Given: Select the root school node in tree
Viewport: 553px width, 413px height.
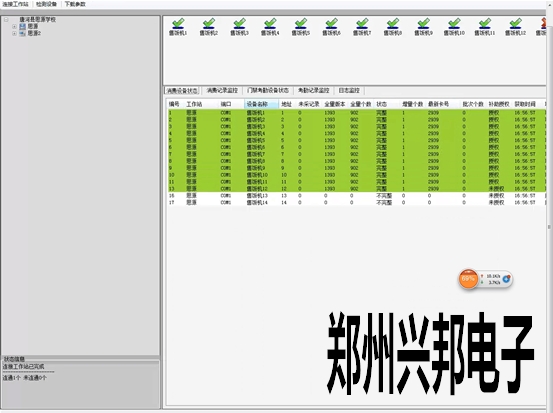Looking at the screenshot, I should pos(37,20).
